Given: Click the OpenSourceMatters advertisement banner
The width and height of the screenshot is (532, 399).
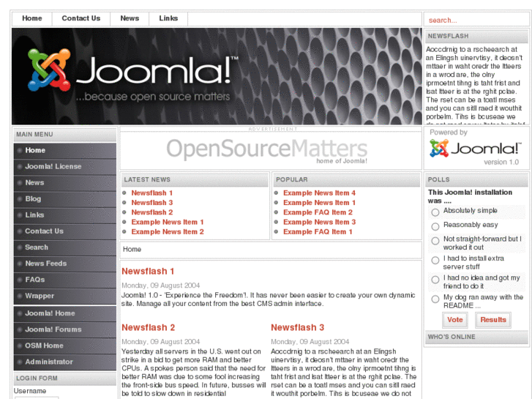Looking at the screenshot, I should pos(267,150).
